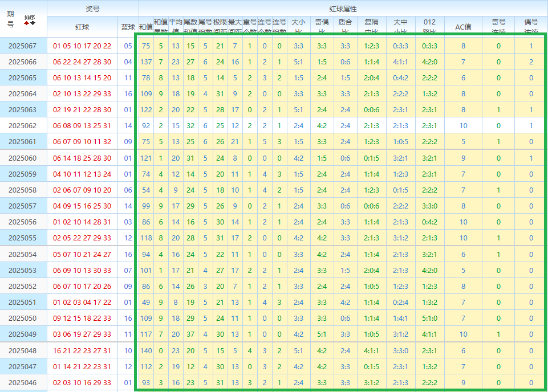Select AC value 10 in row 2025062
This screenshot has width=548, height=392.
pos(463,126)
